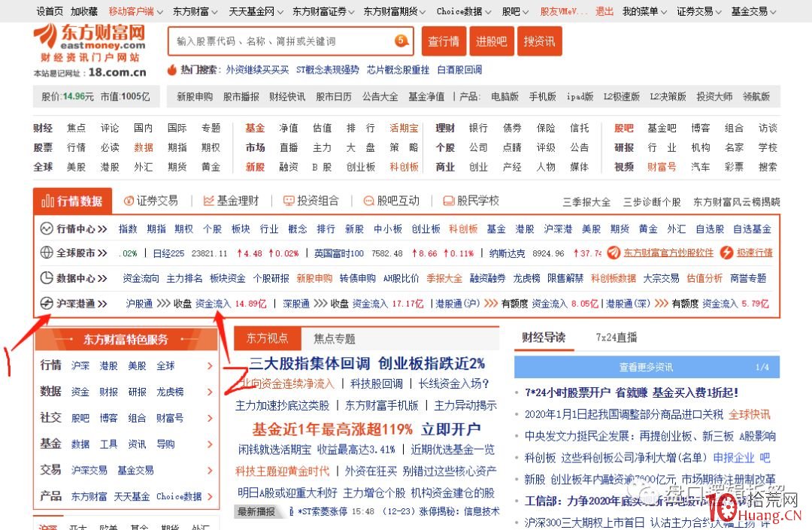Click the 活期宝 navigation link
The height and width of the screenshot is (530, 812).
404,128
